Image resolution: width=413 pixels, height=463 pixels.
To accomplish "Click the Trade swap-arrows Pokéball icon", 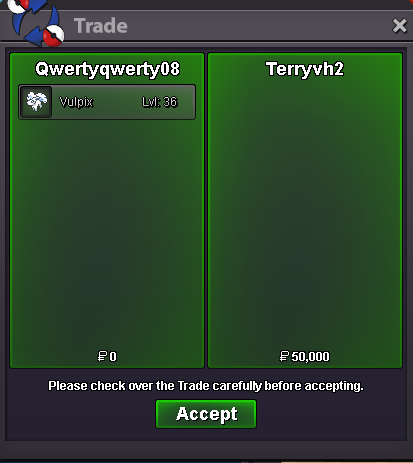I will tap(36, 23).
